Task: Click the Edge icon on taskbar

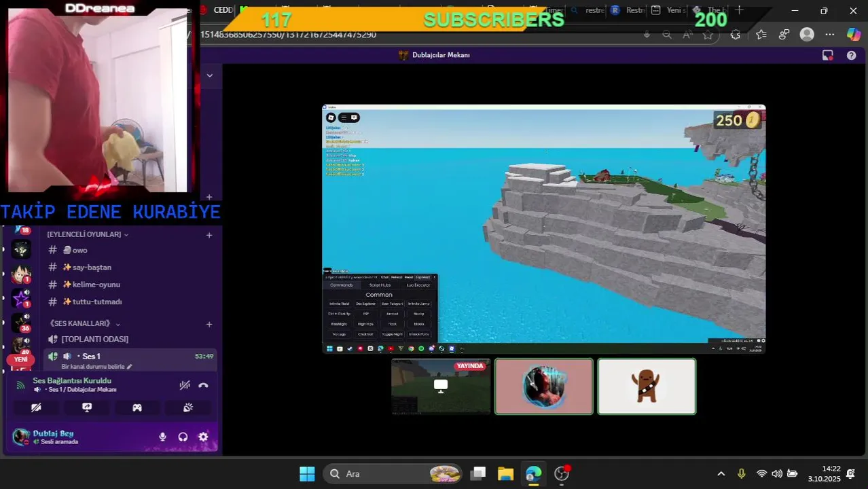Action: 533,473
